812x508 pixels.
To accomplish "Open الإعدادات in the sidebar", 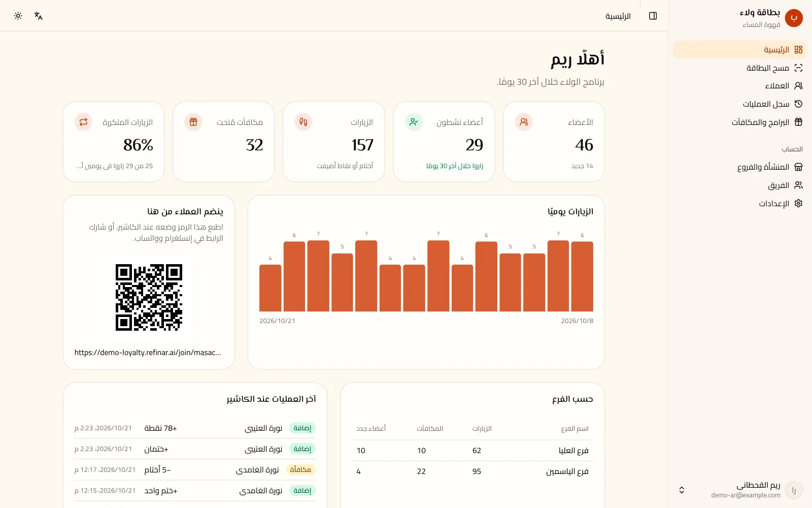I will click(740, 203).
